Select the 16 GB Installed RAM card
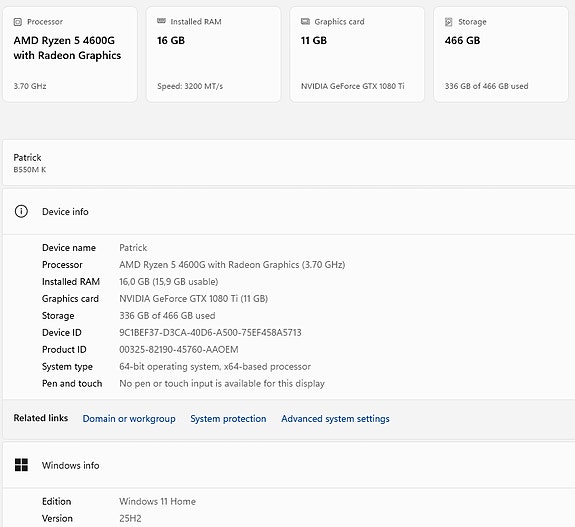575x527 pixels. pyautogui.click(x=214, y=54)
